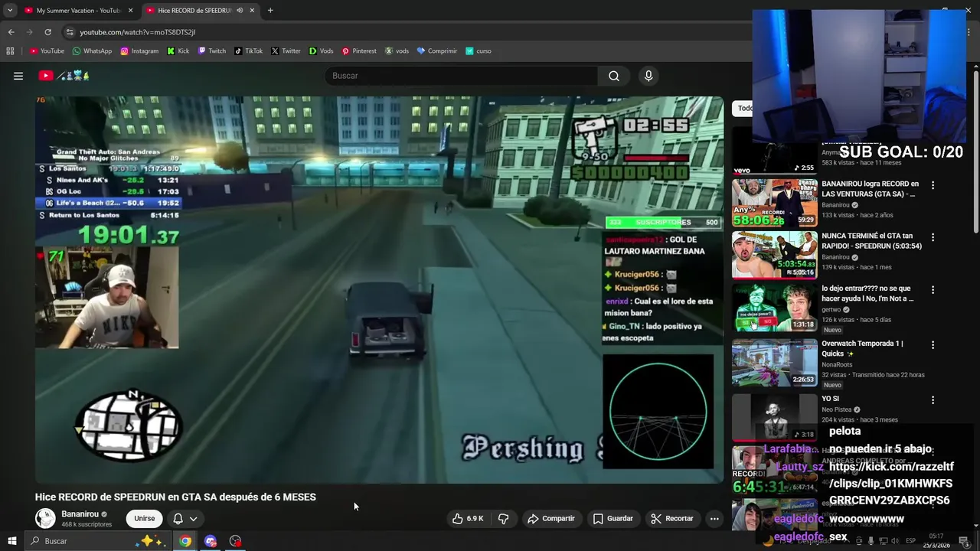This screenshot has width=980, height=551.
Task: Like the video with thumbs up
Action: click(467, 518)
